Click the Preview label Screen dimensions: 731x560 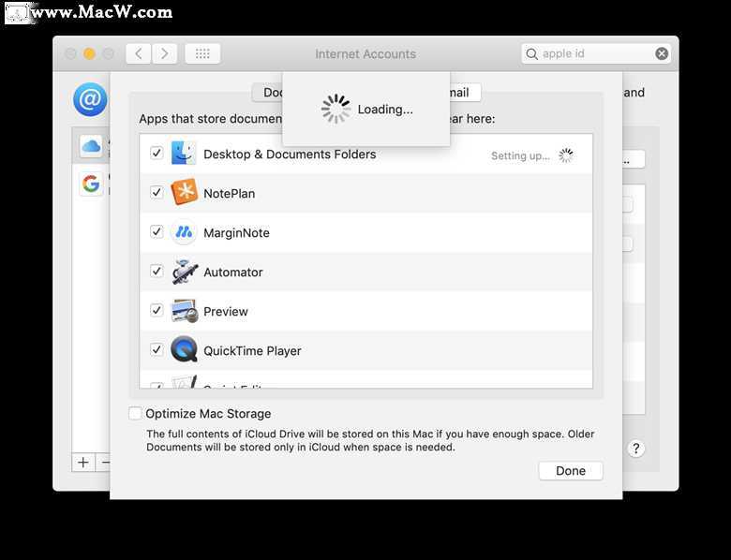[226, 312]
